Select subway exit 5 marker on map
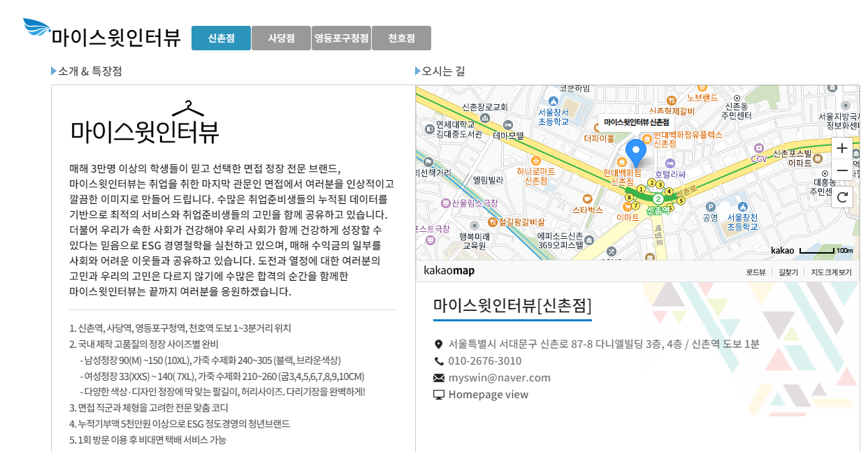868x452 pixels. click(681, 201)
